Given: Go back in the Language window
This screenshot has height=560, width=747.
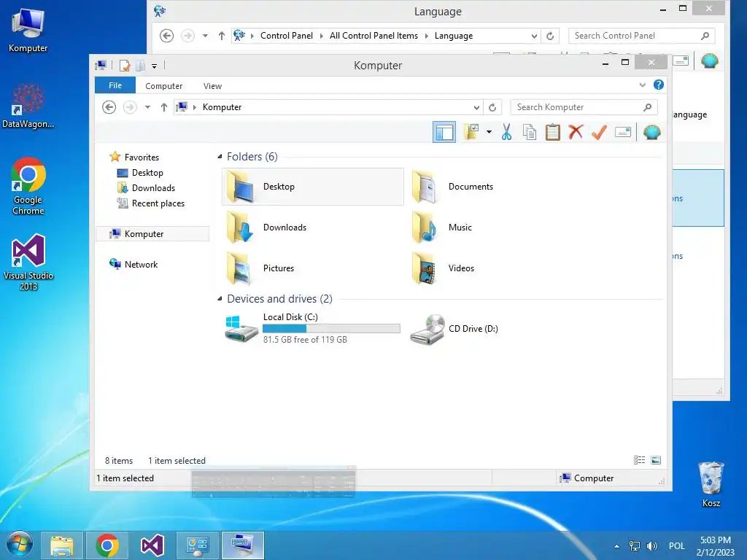Looking at the screenshot, I should [x=167, y=36].
